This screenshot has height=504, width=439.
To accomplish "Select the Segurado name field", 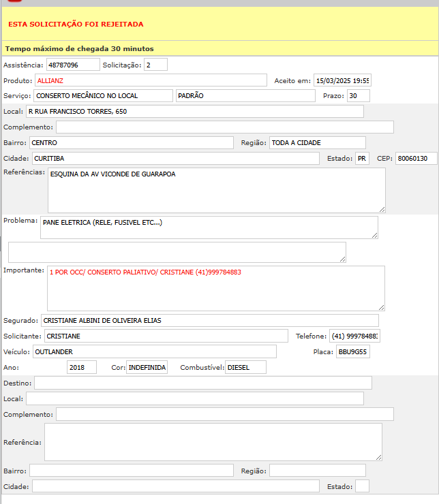I will point(209,320).
